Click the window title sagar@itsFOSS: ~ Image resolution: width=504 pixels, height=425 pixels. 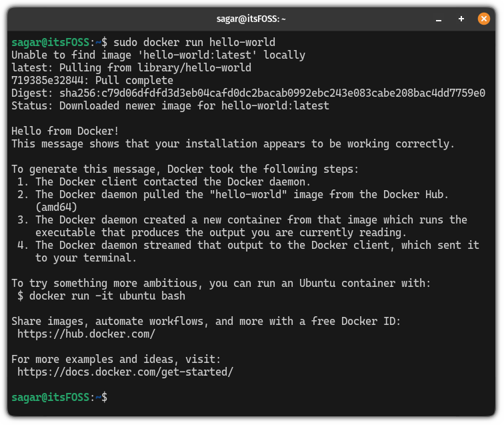251,20
